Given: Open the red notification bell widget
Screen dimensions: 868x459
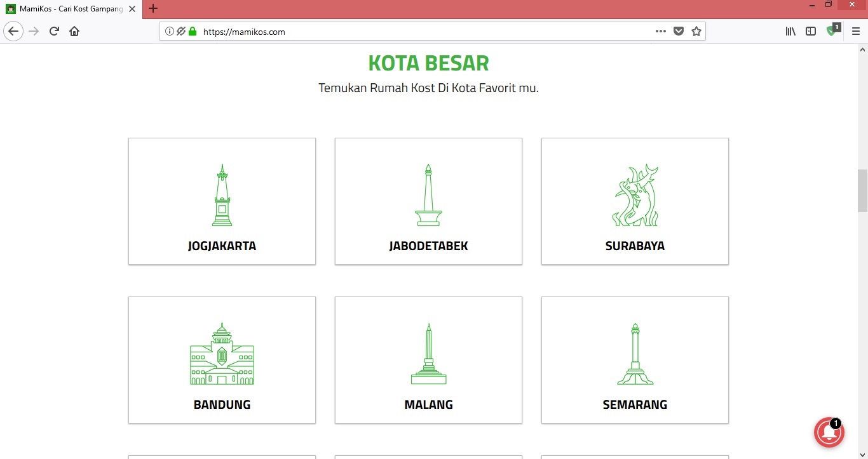Looking at the screenshot, I should point(829,432).
